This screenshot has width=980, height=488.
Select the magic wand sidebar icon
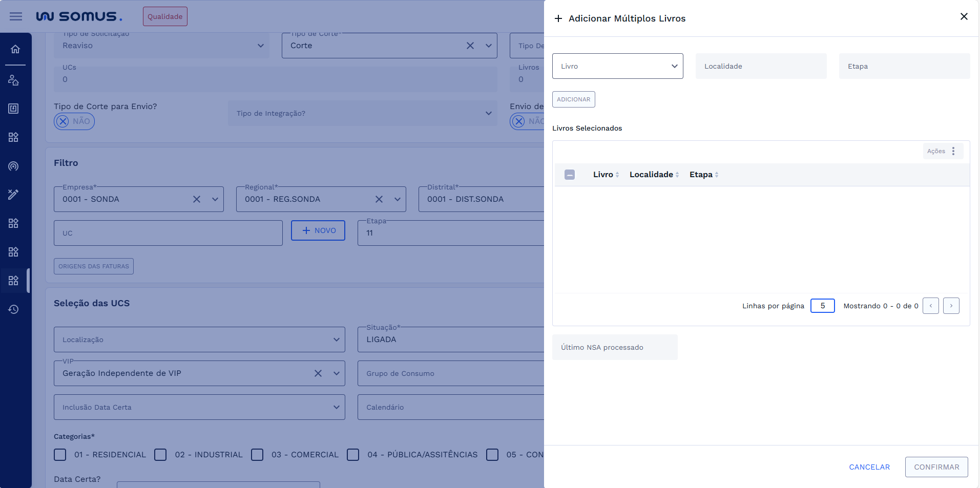pos(14,195)
